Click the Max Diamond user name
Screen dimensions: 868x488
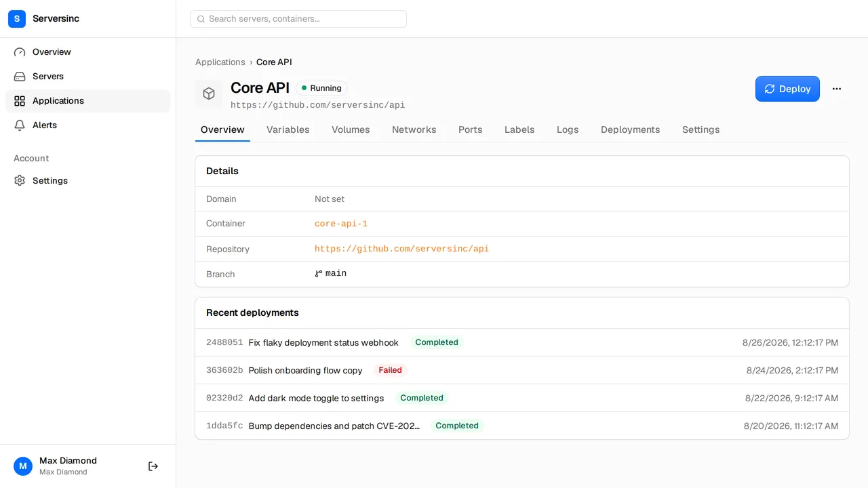[68, 461]
